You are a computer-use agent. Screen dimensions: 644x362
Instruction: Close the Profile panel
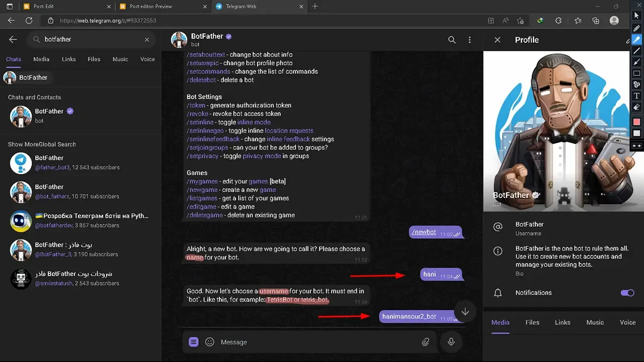498,40
